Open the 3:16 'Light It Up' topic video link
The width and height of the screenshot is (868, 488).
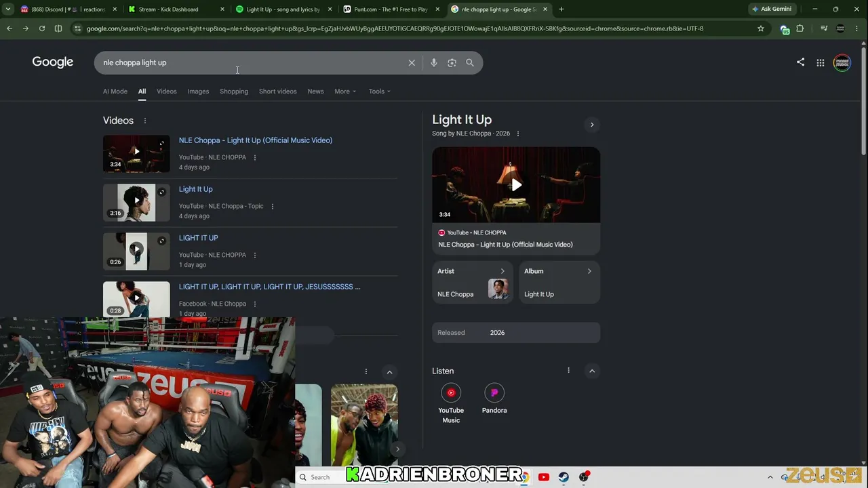coord(196,189)
